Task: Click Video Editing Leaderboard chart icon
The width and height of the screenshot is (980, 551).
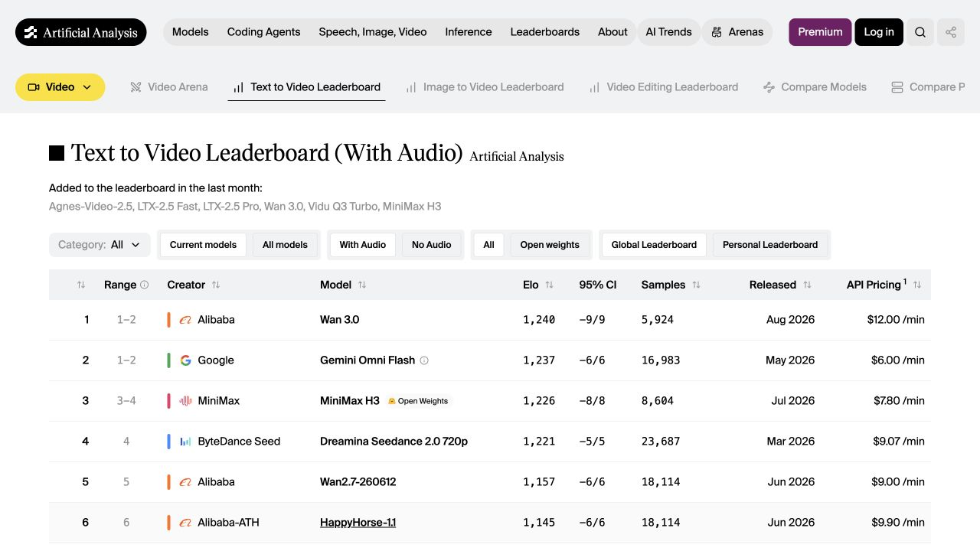Action: (x=594, y=87)
